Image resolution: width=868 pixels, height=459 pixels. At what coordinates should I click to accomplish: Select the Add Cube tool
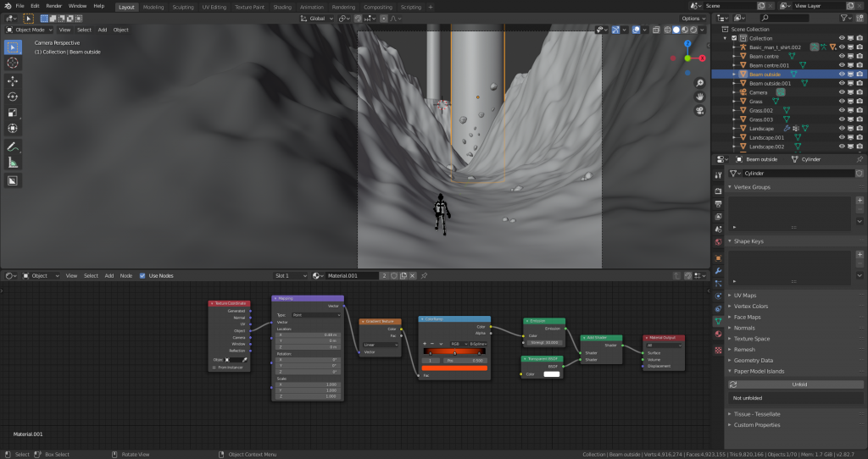13,181
